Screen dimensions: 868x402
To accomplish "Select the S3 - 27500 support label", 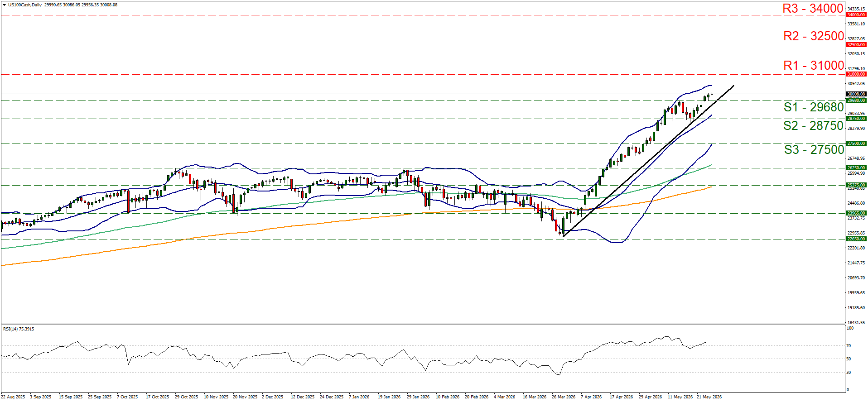I will pyautogui.click(x=814, y=150).
